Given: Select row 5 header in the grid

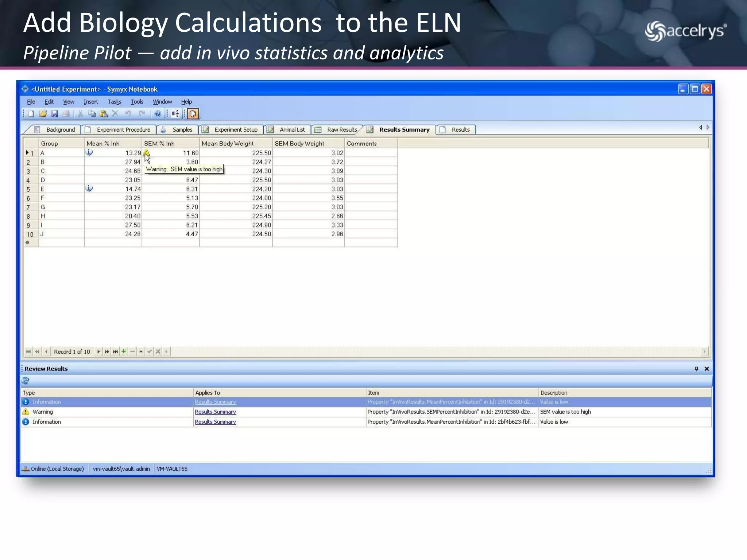Looking at the screenshot, I should click(31, 189).
